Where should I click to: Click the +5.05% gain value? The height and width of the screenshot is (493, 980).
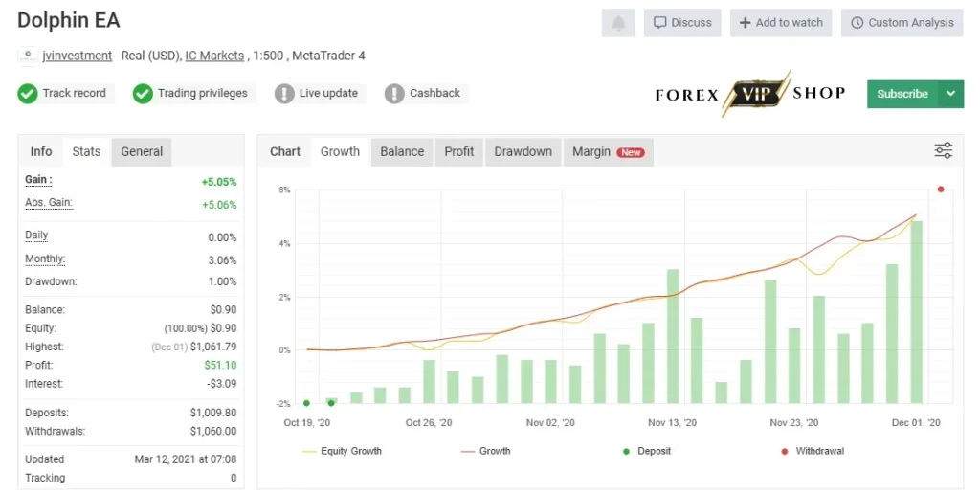(219, 183)
